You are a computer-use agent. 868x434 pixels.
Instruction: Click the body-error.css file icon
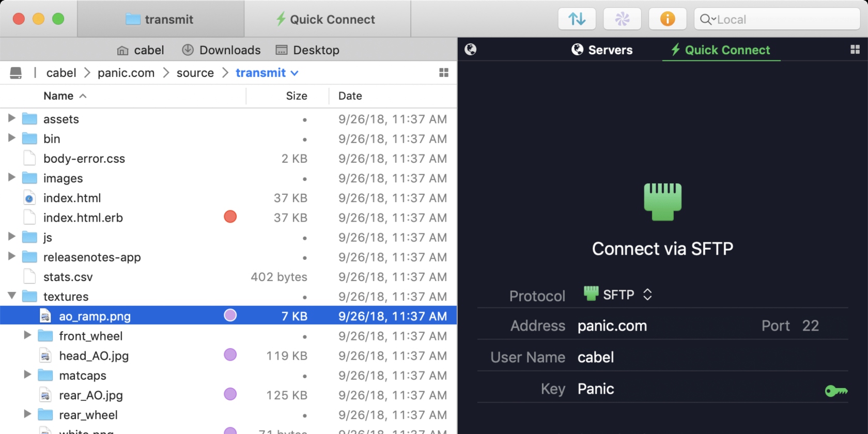click(x=29, y=158)
